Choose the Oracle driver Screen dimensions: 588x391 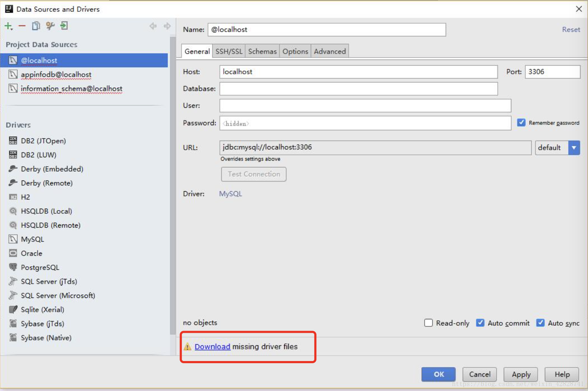pyautogui.click(x=31, y=253)
